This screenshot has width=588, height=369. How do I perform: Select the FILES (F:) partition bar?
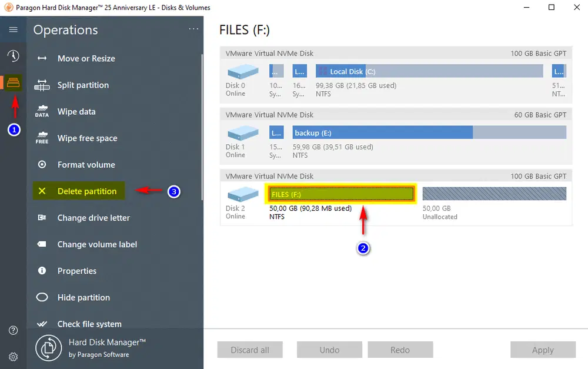pos(341,194)
